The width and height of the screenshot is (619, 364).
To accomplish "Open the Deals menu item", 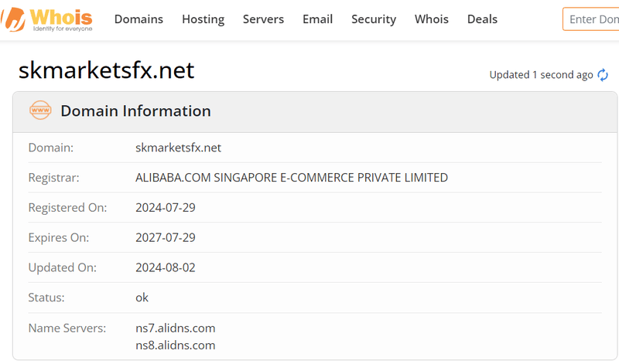I will click(x=482, y=19).
